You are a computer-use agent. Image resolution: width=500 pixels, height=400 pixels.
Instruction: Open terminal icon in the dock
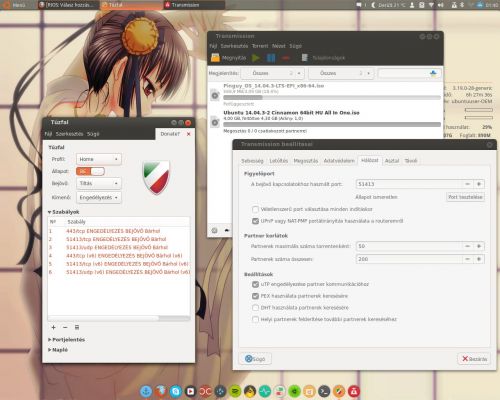point(324,391)
